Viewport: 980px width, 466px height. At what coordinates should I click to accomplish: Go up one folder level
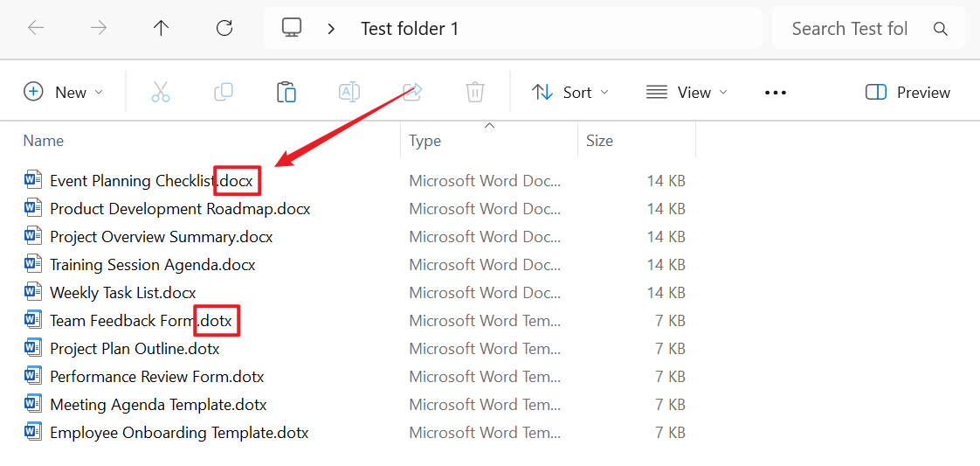pyautogui.click(x=161, y=28)
